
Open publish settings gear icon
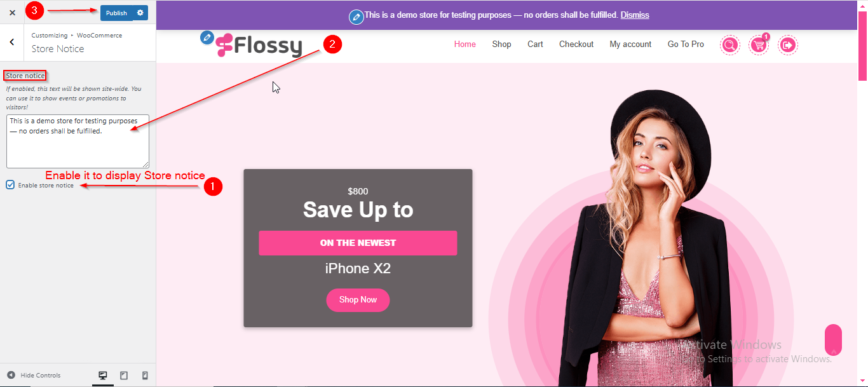pyautogui.click(x=140, y=13)
